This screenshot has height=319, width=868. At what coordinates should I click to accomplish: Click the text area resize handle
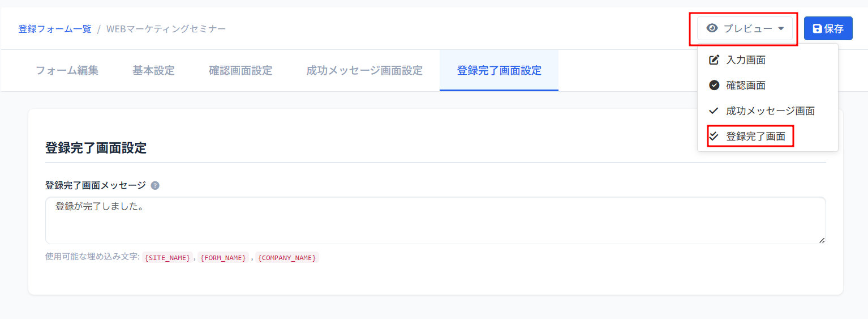822,240
